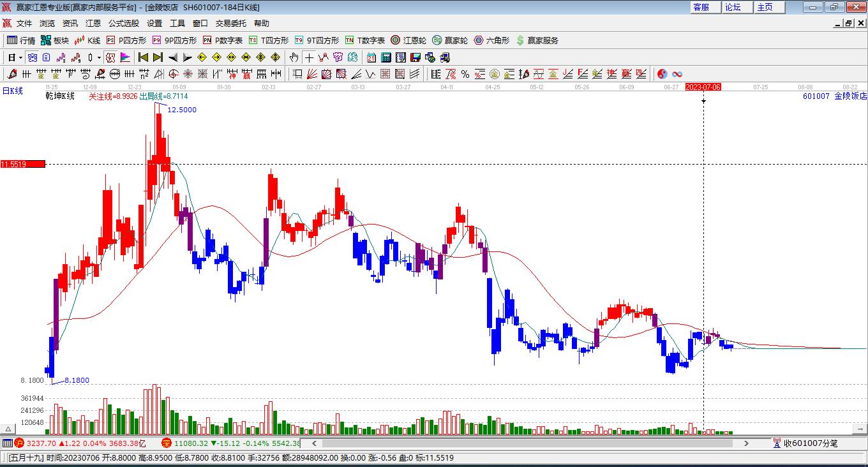This screenshot has width=868, height=467.
Task: Open the 窗口 menu
Action: (x=200, y=24)
